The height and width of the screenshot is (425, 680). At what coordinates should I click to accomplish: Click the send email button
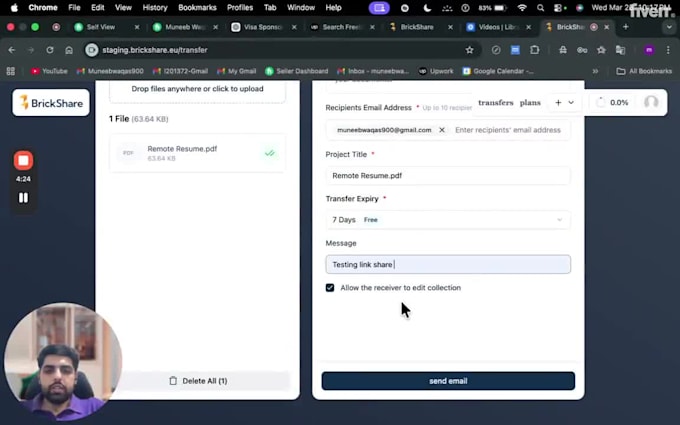pyautogui.click(x=448, y=381)
